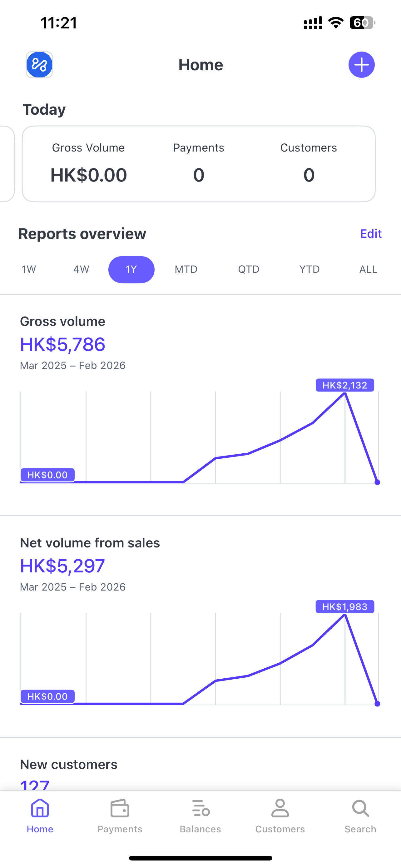The width and height of the screenshot is (401, 868).
Task: Open the Balances tab icon
Action: [x=200, y=809]
